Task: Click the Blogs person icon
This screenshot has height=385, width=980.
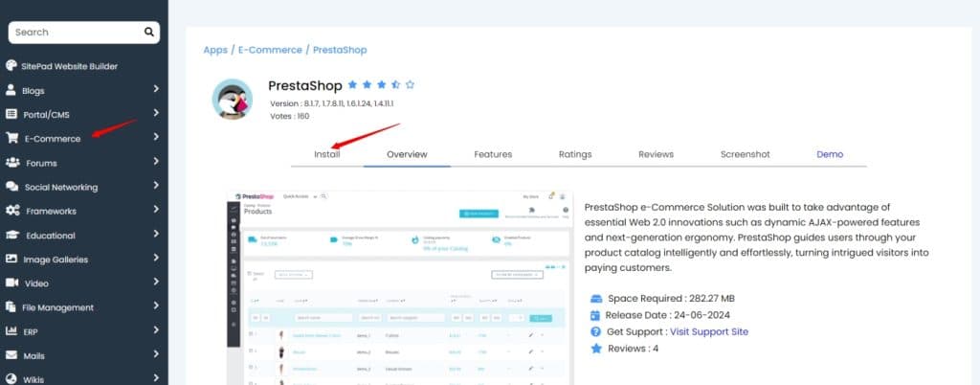Action: (11, 90)
